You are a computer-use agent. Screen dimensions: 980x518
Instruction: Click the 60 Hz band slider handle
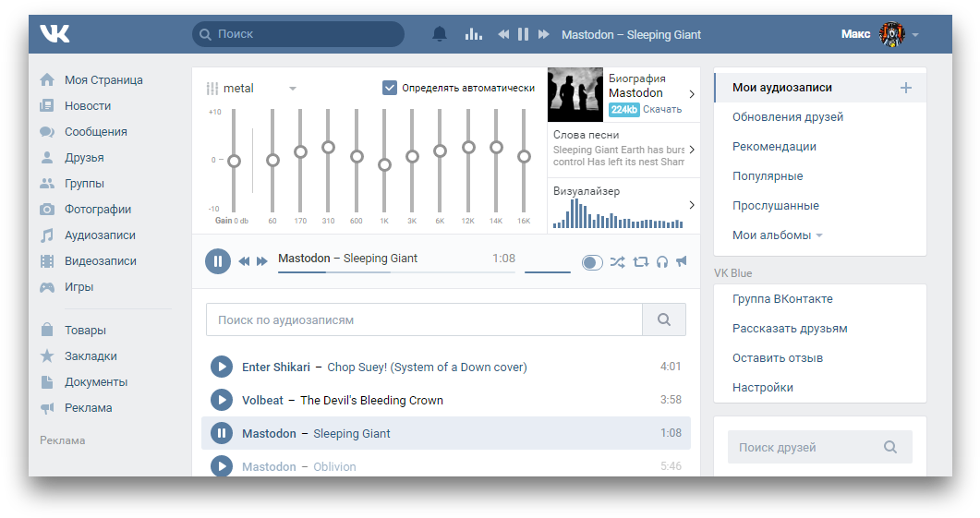tap(272, 161)
